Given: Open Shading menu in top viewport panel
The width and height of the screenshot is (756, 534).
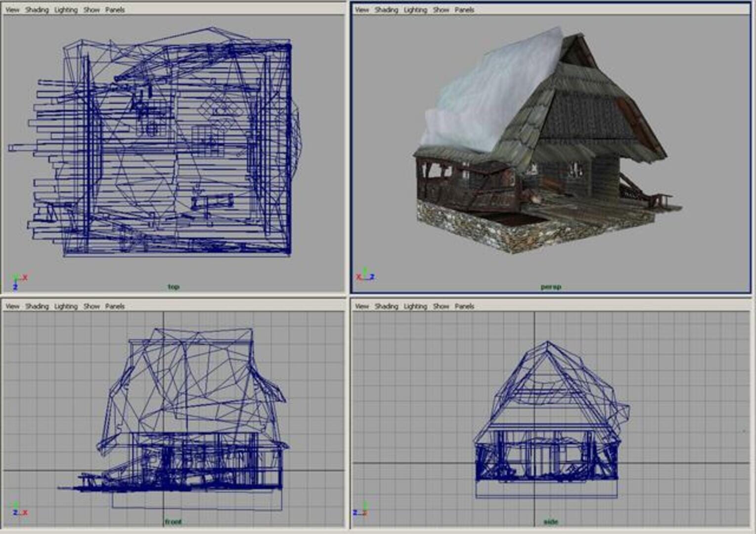Looking at the screenshot, I should [x=37, y=10].
